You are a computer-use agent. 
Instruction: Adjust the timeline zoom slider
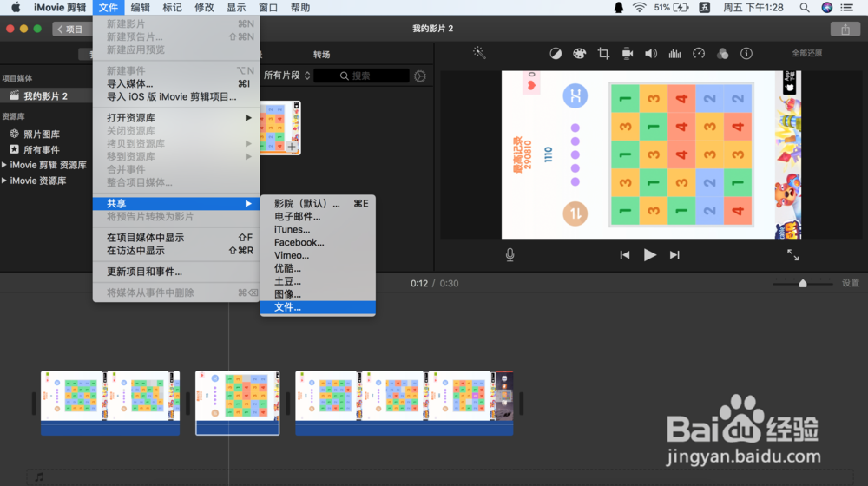[x=803, y=284]
